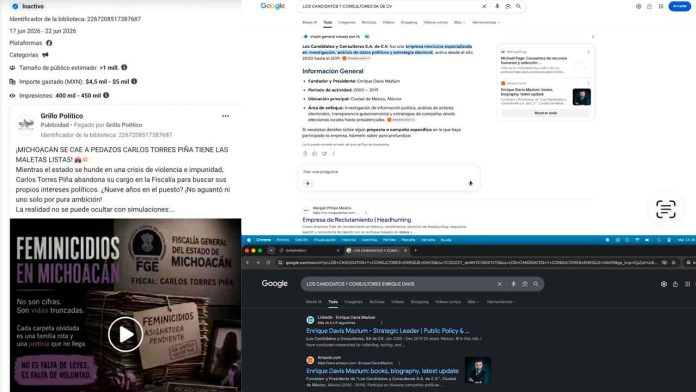Open Enrique Davis Mazlum LinkedIn result
Screen dimensions: 696x392
(388, 331)
